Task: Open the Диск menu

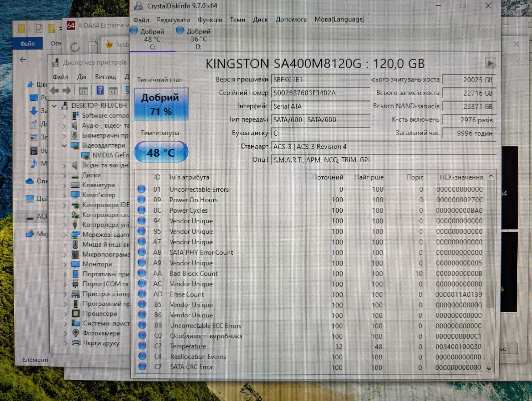Action: coord(260,19)
